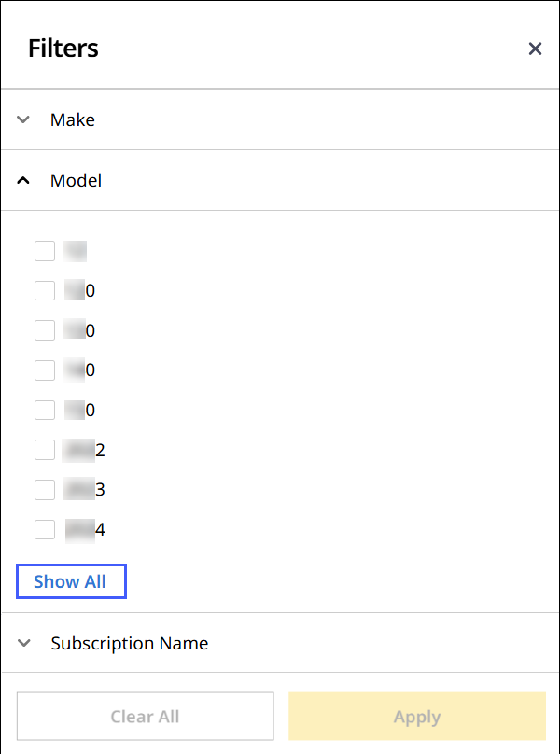560x754 pixels.
Task: Click the Model filter heading text
Action: pos(76,180)
